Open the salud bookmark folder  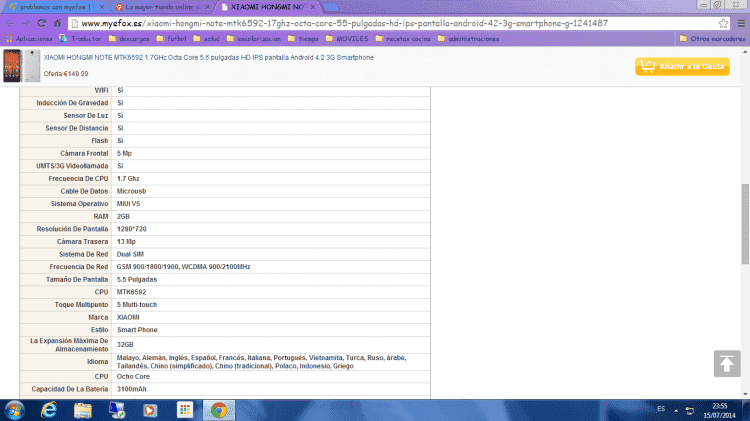point(206,39)
